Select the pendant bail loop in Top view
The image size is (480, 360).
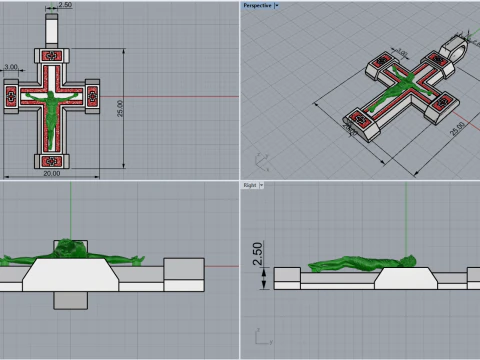[52, 31]
